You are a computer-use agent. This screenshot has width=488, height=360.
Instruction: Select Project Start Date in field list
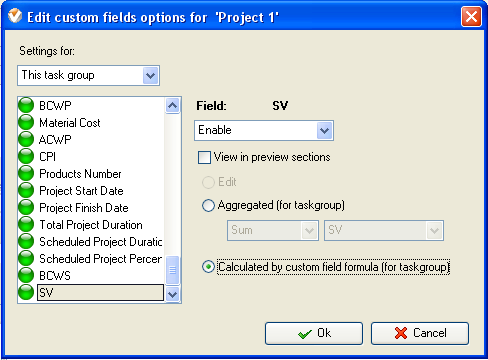[x=81, y=191]
